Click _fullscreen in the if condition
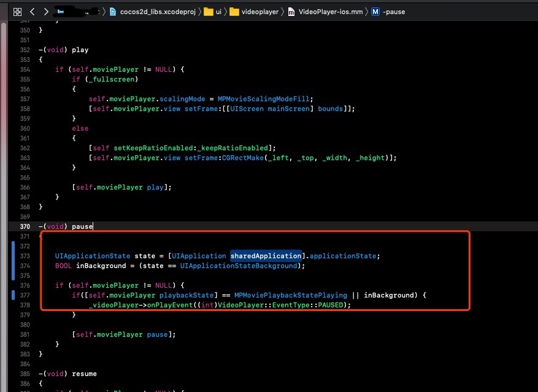The height and width of the screenshot is (392, 538). (112, 79)
